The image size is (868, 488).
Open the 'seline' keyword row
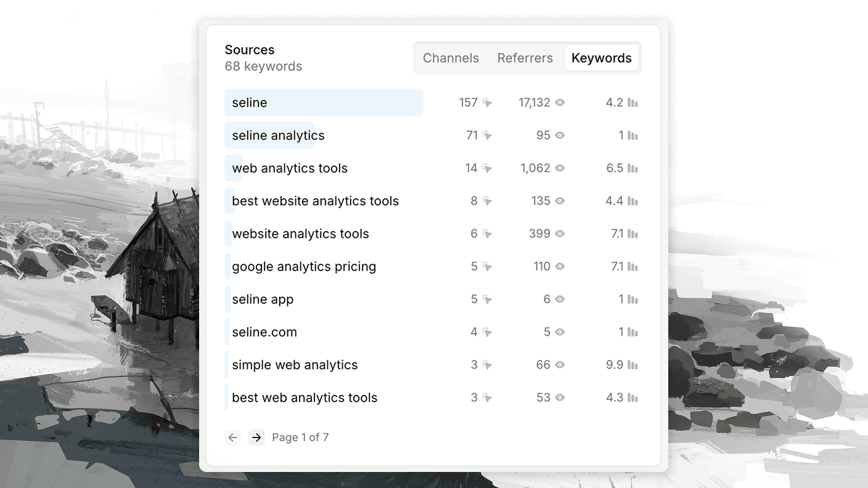click(432, 102)
